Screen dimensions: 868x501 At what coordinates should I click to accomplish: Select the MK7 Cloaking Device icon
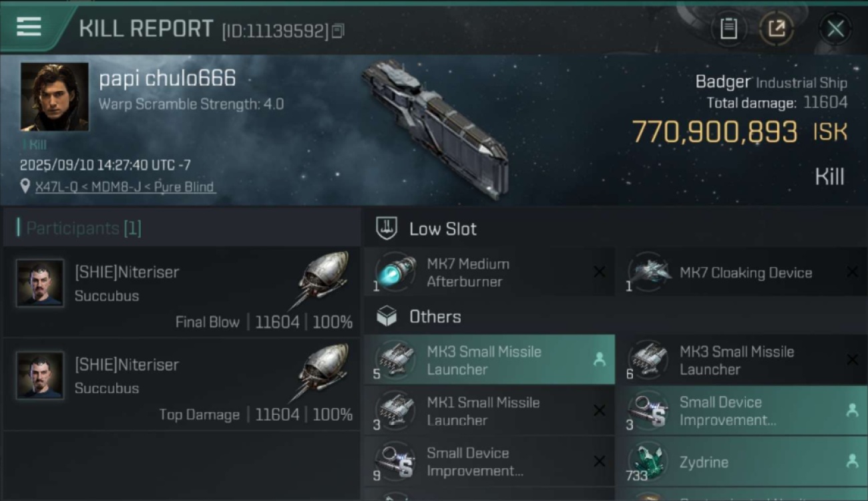tap(648, 273)
